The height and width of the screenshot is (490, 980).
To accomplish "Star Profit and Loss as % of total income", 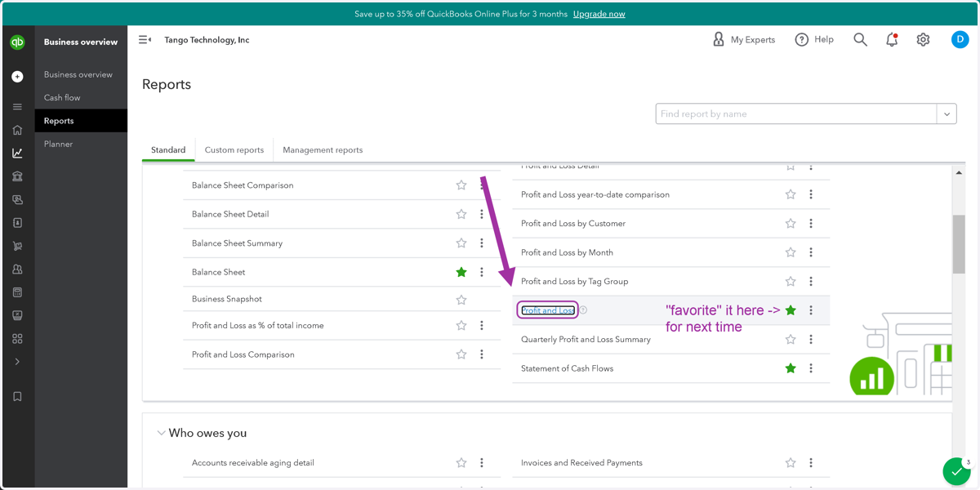I will 461,325.
